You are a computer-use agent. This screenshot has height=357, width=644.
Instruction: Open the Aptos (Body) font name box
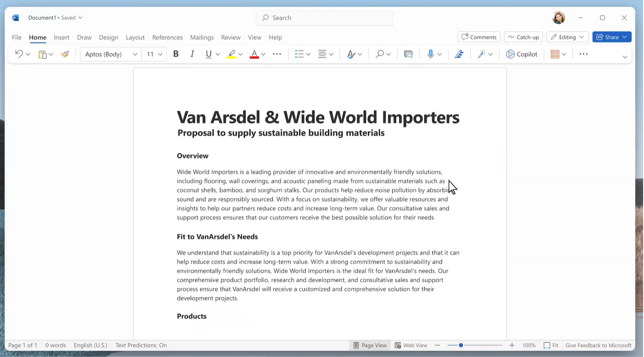111,54
